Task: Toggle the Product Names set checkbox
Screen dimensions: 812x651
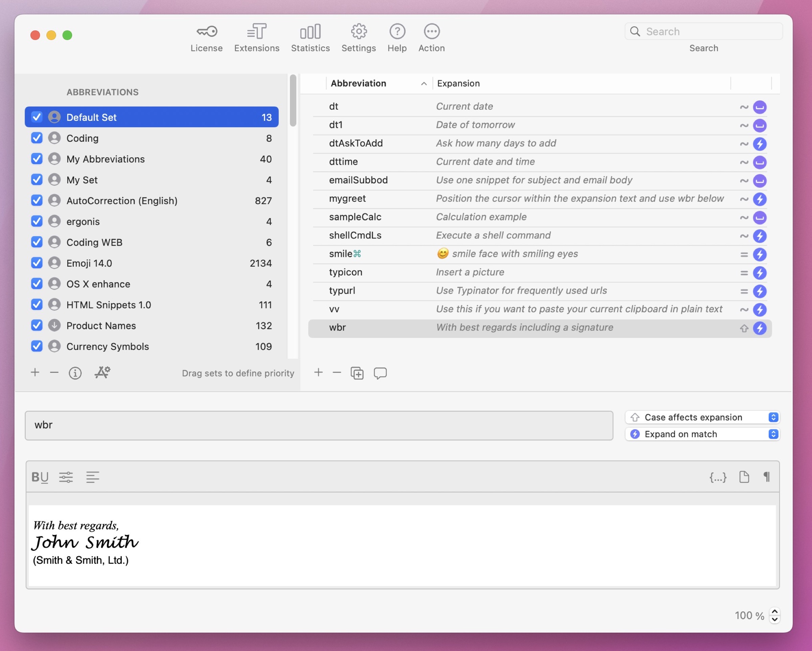Action: click(37, 325)
